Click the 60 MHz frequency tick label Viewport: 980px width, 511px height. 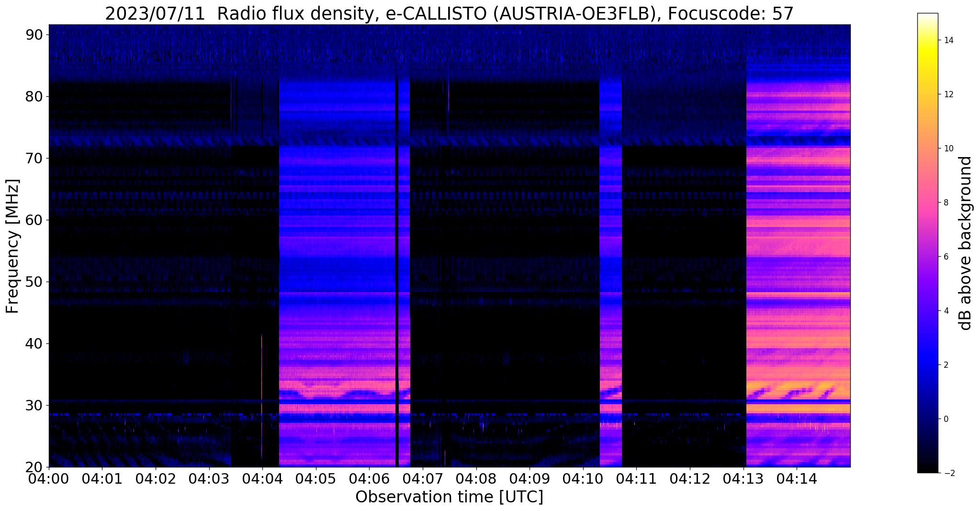click(34, 220)
